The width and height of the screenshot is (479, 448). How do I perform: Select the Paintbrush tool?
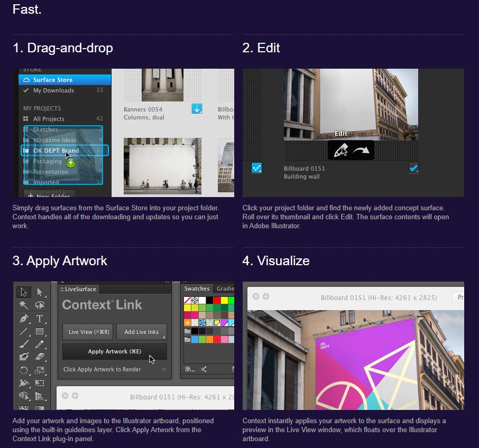click(x=23, y=344)
